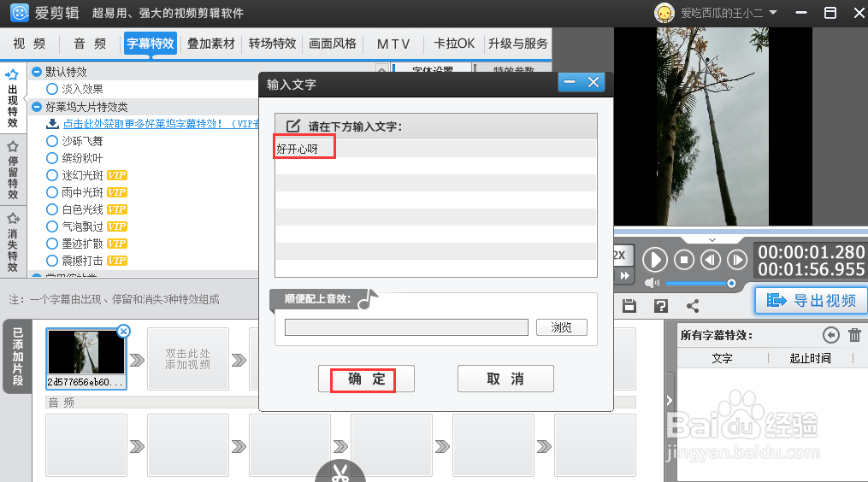
Task: Collapse the preview panel chevron
Action: [712, 240]
